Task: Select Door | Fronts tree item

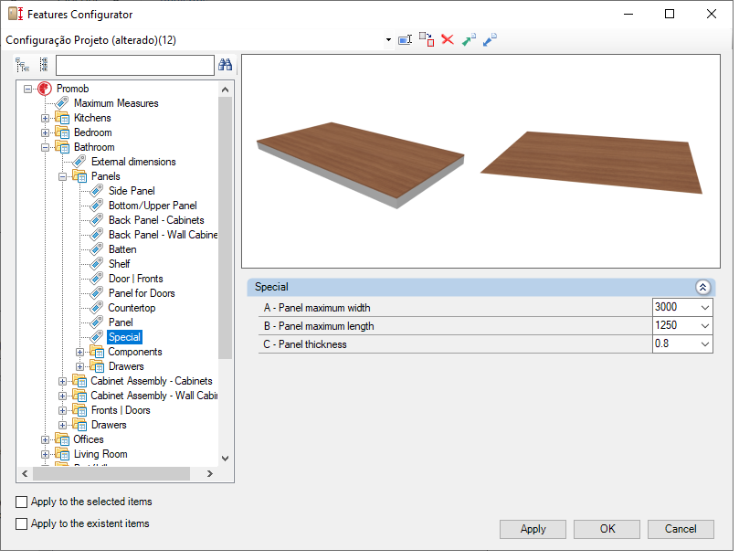Action: (136, 279)
